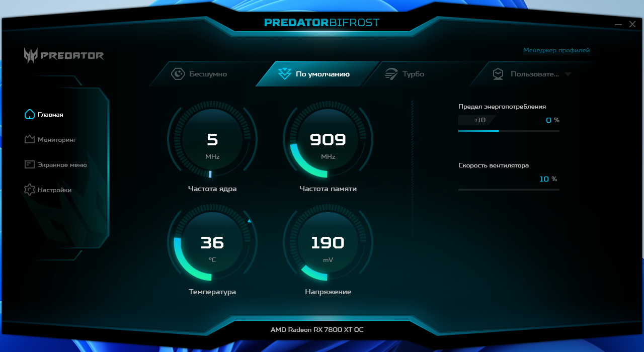
Task: Click the fan speed slider bar
Action: click(509, 190)
